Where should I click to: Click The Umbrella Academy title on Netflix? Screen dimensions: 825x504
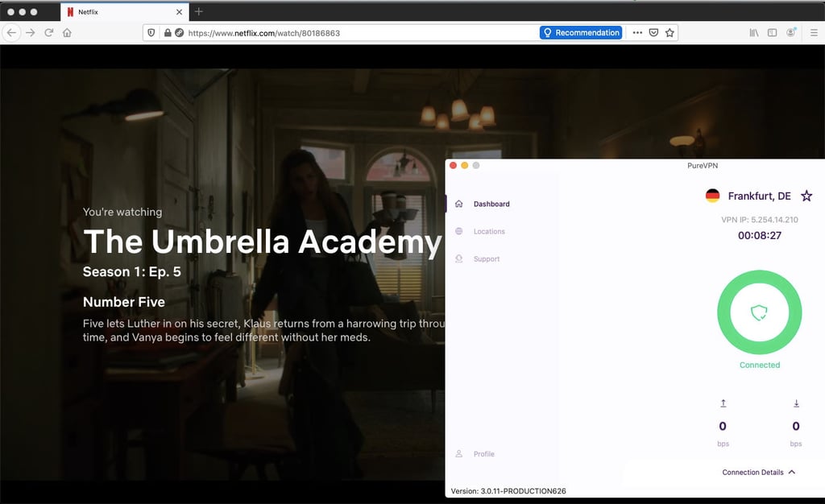click(x=263, y=242)
